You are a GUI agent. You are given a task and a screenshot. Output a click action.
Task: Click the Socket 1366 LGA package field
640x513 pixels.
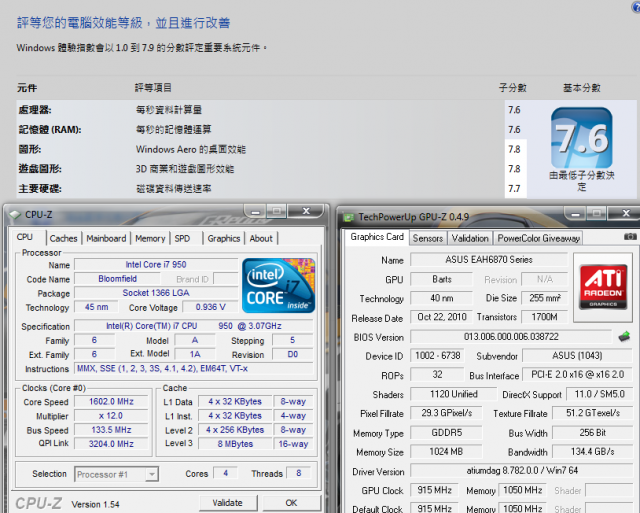[x=156, y=293]
